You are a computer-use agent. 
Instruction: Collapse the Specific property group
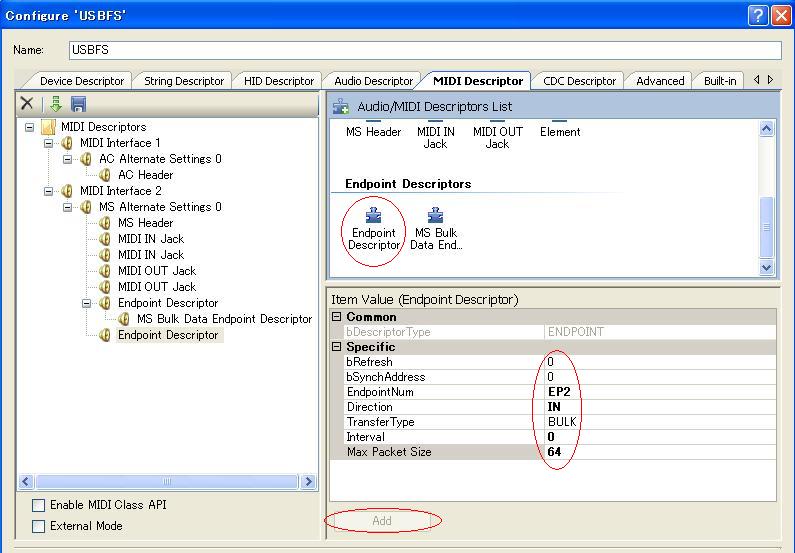[337, 347]
